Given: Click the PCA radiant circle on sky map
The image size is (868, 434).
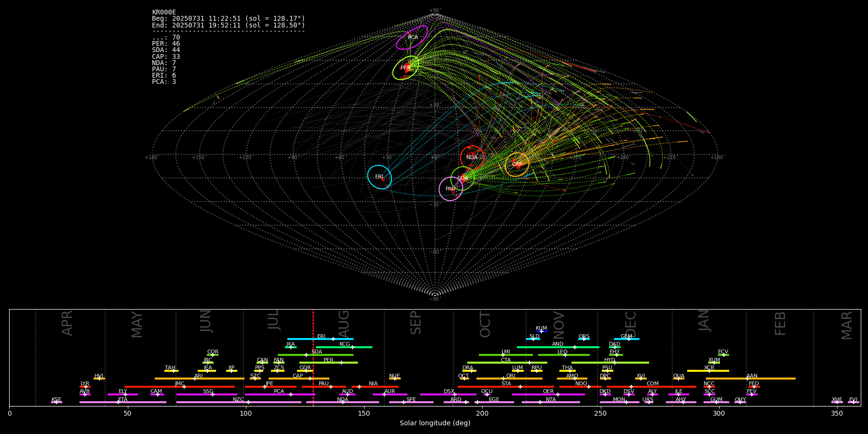Looking at the screenshot, I should (412, 38).
